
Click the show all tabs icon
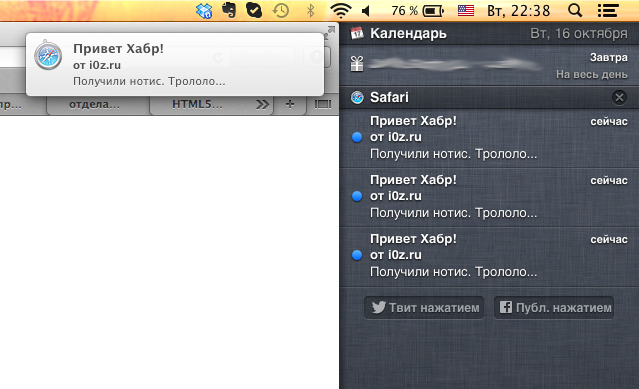323,105
